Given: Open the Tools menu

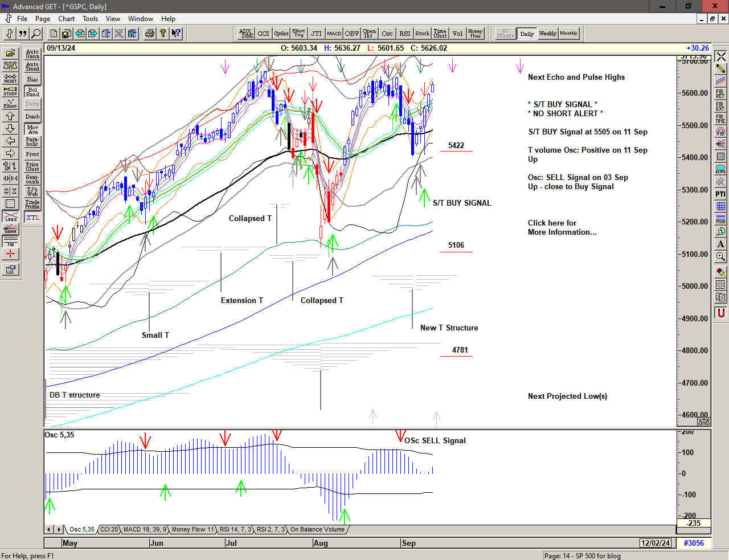Looking at the screenshot, I should 90,19.
